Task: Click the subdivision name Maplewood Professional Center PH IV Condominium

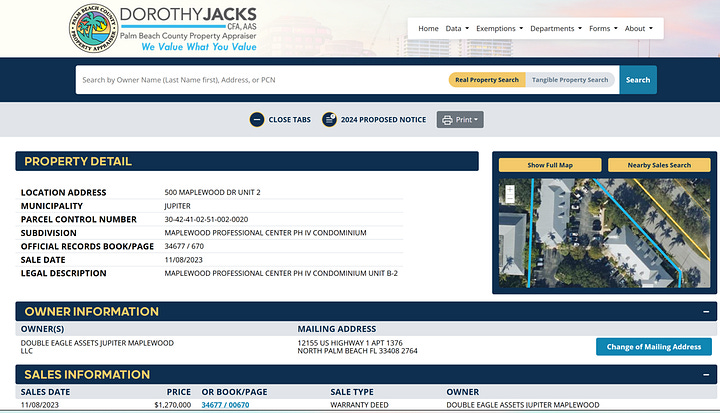Action: coord(265,233)
